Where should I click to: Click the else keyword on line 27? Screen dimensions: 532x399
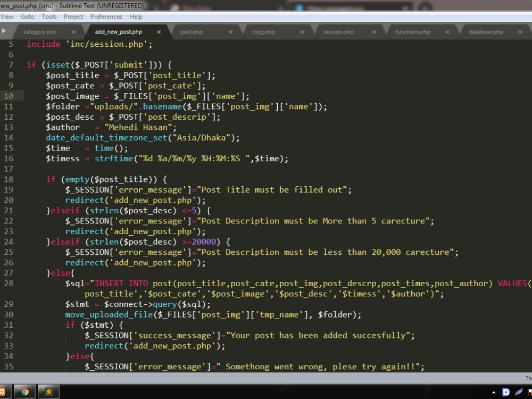61,273
